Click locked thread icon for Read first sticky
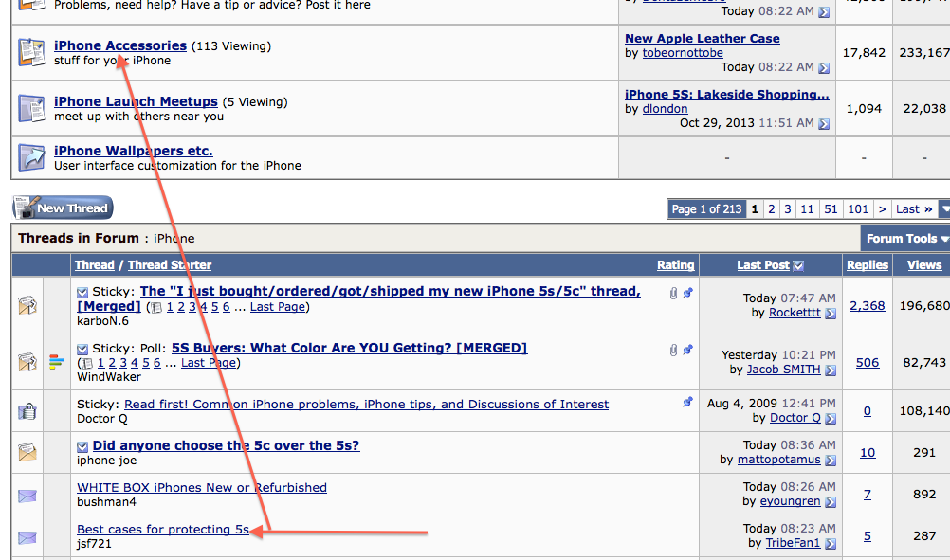Viewport: 950px width, 560px height. click(27, 411)
